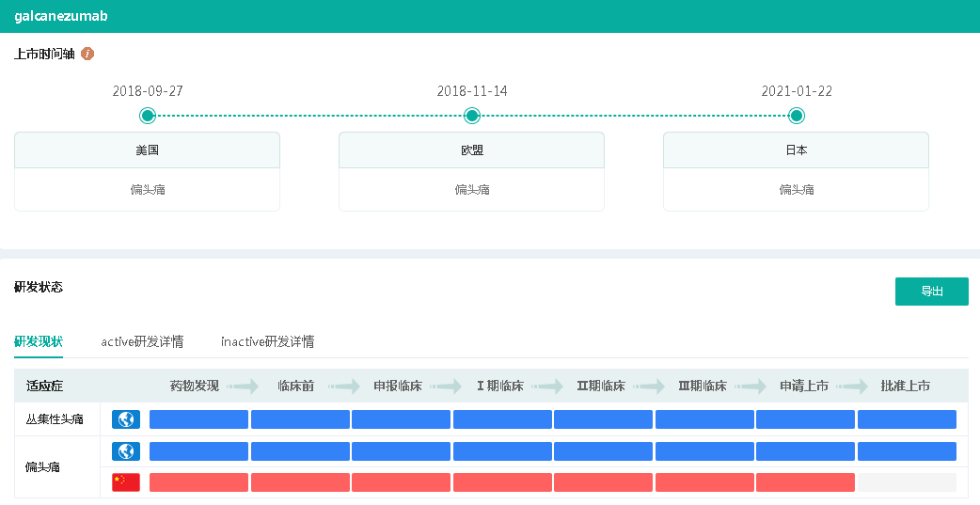The width and height of the screenshot is (980, 505).
Task: Click the 2018-11-14 timeline marker dot
Action: tap(472, 116)
